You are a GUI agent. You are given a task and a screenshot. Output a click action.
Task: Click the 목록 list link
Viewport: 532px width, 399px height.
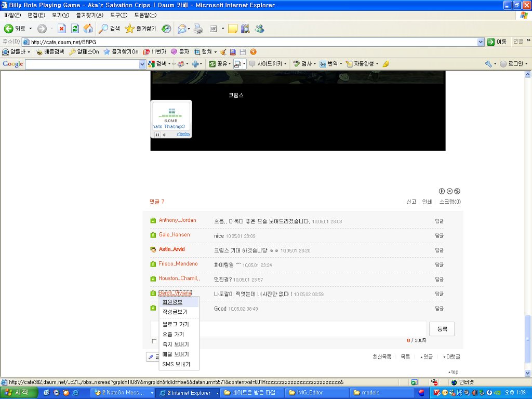[x=405, y=356]
